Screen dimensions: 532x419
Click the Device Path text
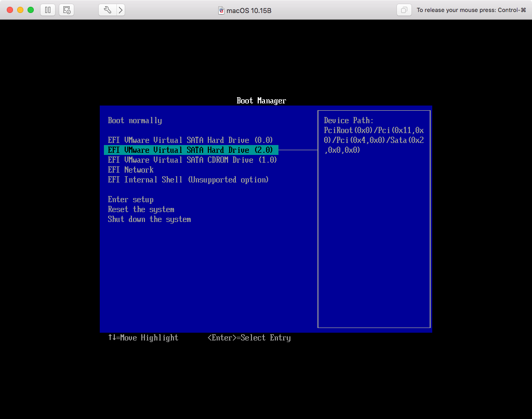374,135
